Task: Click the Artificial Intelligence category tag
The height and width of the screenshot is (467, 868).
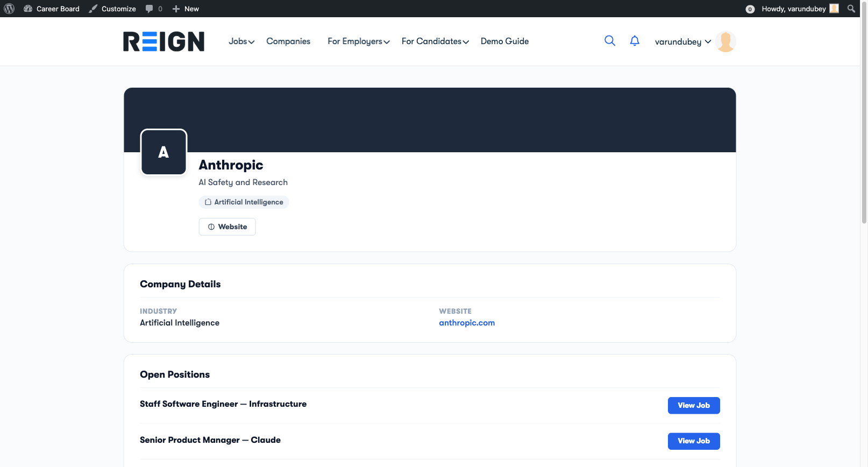Action: [x=244, y=202]
